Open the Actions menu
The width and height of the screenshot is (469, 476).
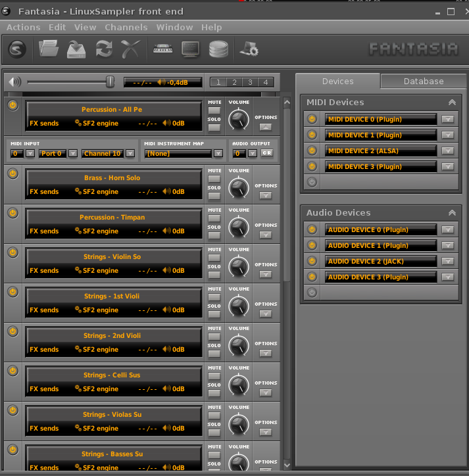pyautogui.click(x=24, y=28)
